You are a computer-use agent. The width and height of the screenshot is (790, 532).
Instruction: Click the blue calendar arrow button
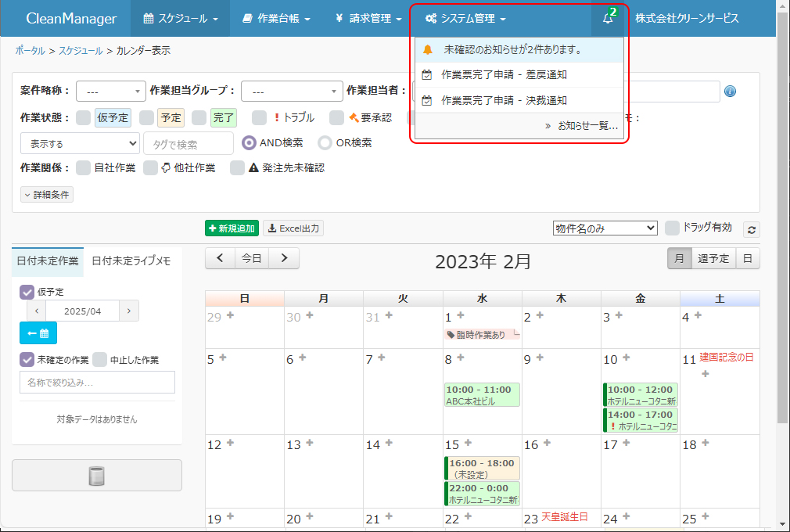pyautogui.click(x=38, y=333)
